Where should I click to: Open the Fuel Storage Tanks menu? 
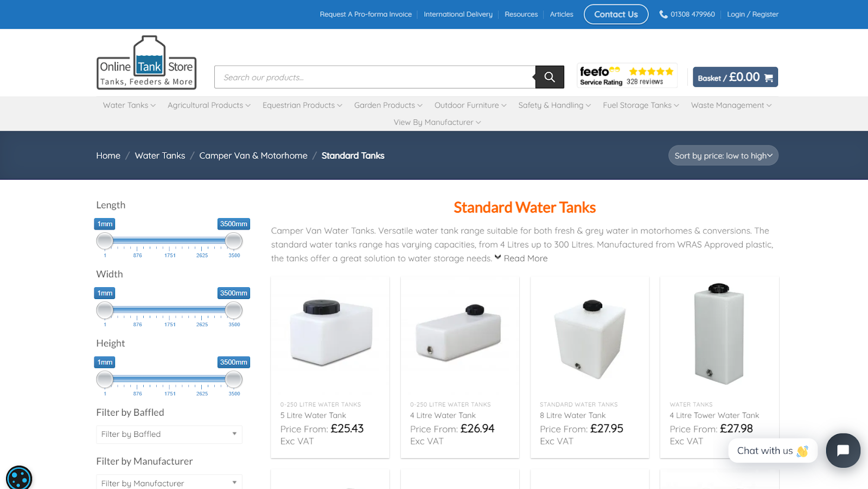[x=641, y=105]
